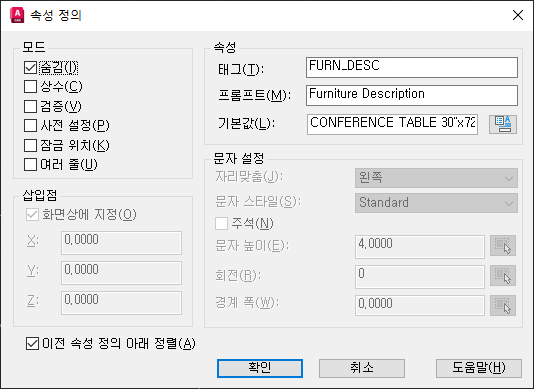Tick the 잠금 위치(K) checkbox
Image resolution: width=534 pixels, height=389 pixels.
(x=31, y=145)
